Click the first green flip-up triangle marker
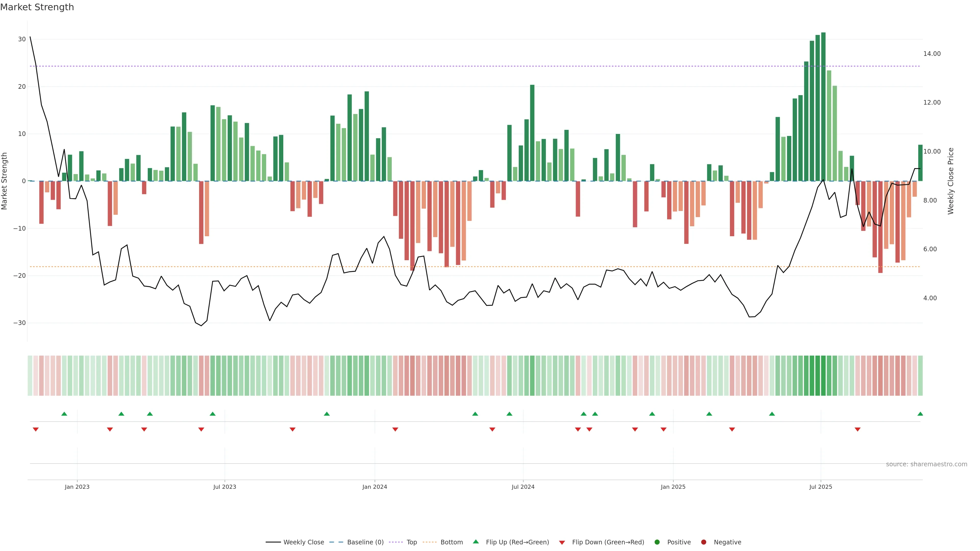The height and width of the screenshot is (551, 980). (64, 414)
